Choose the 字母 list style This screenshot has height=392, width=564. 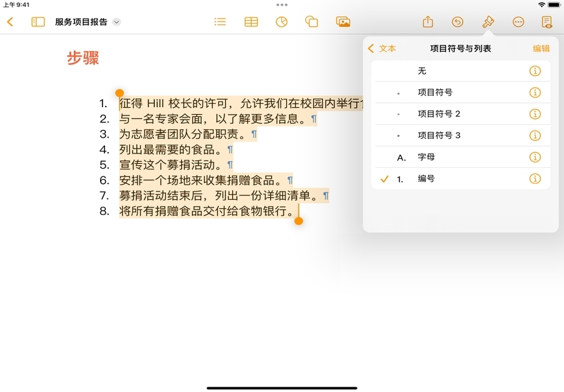tap(426, 157)
